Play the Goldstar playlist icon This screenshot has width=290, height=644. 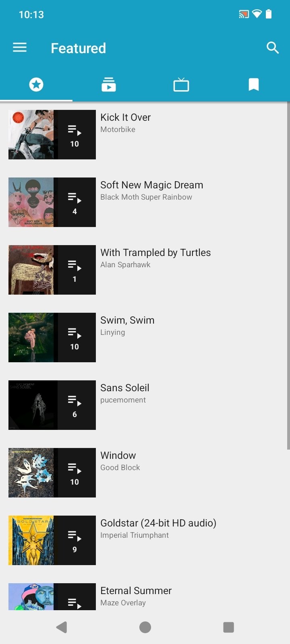click(75, 540)
